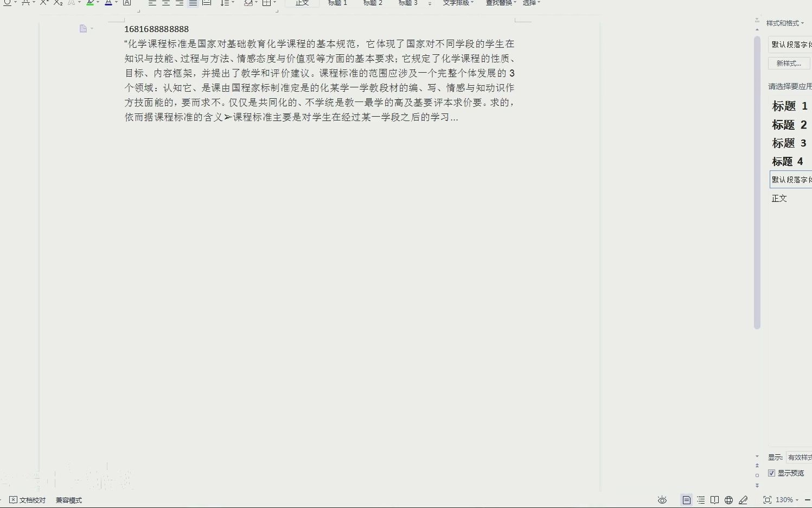
Task: Apply 标题 1 from ribbon gallery
Action: [x=337, y=3]
